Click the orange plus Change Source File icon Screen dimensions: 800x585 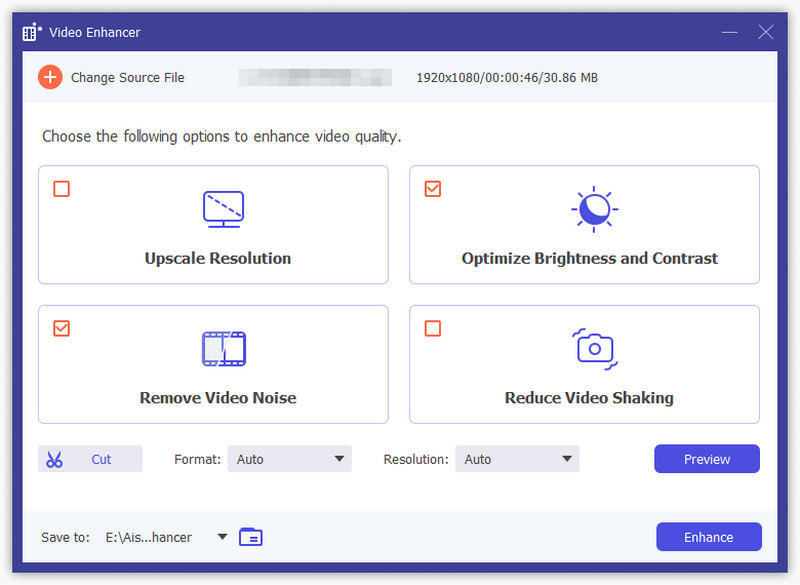(50, 77)
